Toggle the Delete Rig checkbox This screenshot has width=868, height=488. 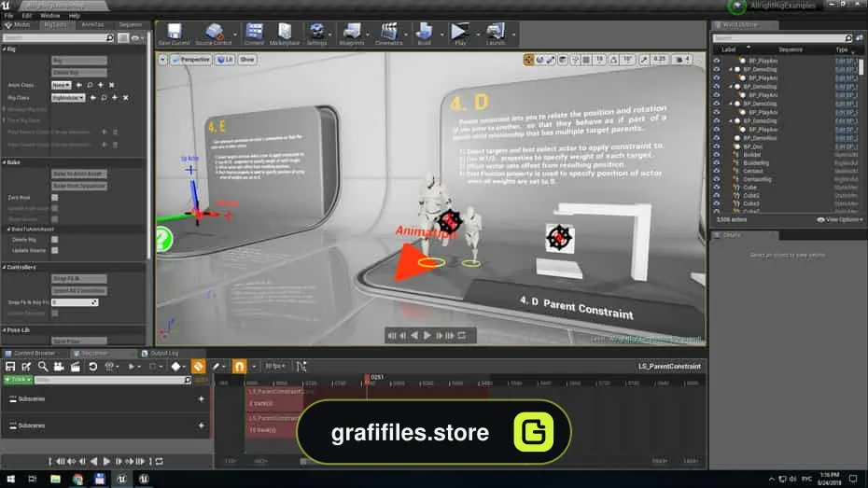55,240
